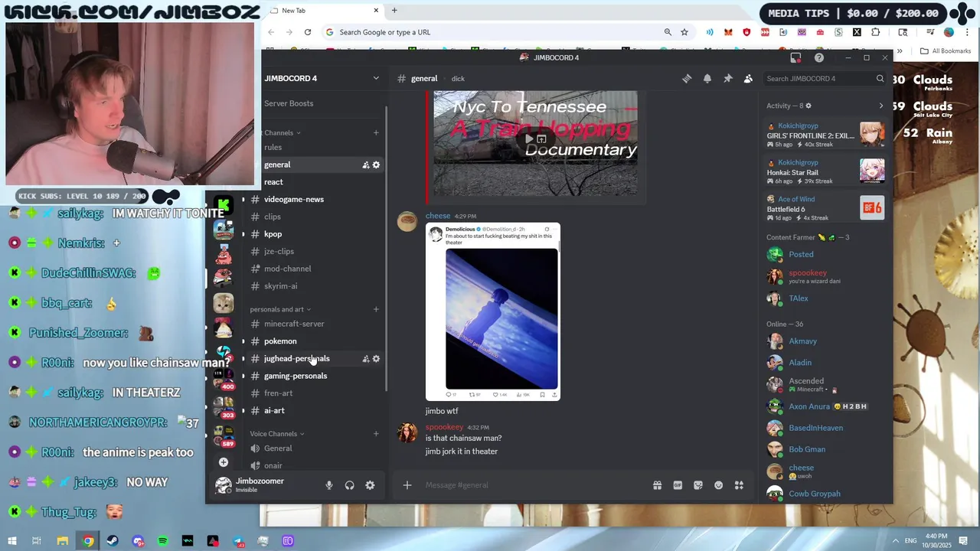Open All Bookmarks folder in Chrome
The width and height of the screenshot is (980, 551).
click(x=946, y=51)
